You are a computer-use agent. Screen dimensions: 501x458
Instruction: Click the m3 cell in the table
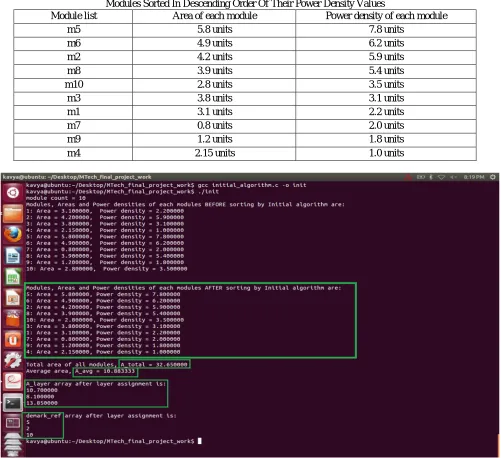pos(74,98)
